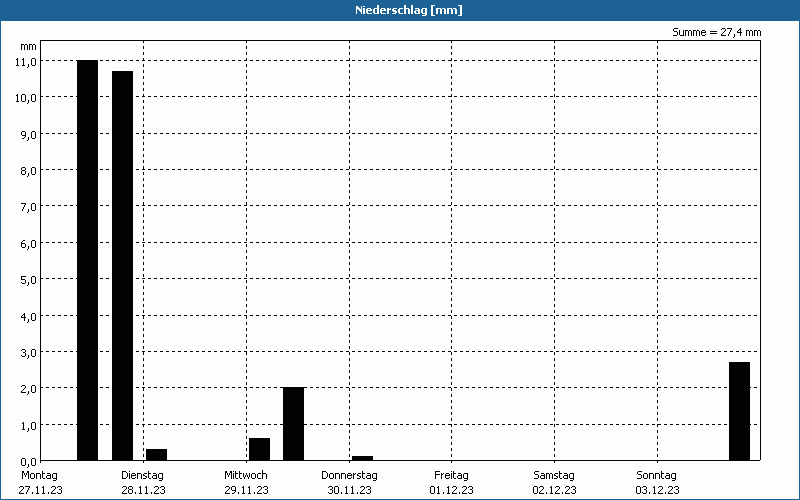Click the '8,0' y-axis value
The image size is (800, 500).
[x=28, y=171]
